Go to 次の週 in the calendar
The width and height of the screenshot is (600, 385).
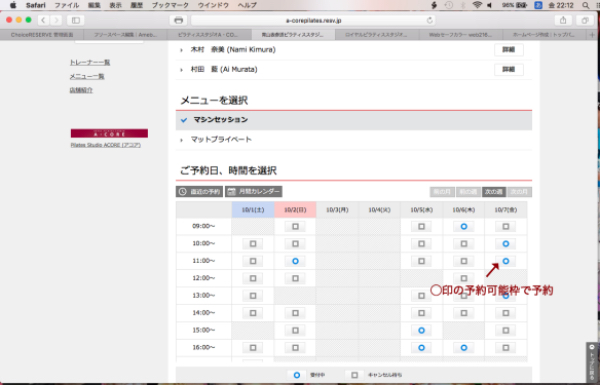coord(494,192)
